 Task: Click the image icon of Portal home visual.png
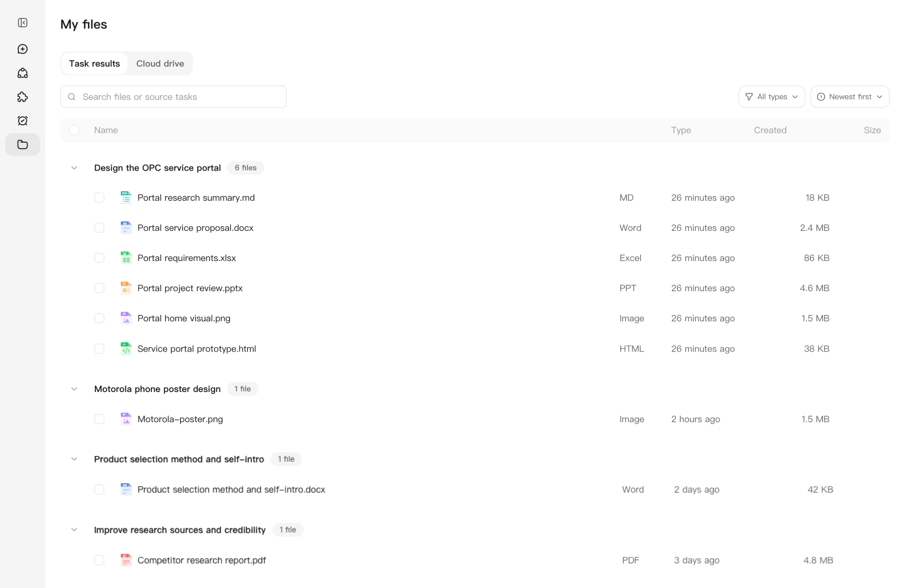pos(126,318)
